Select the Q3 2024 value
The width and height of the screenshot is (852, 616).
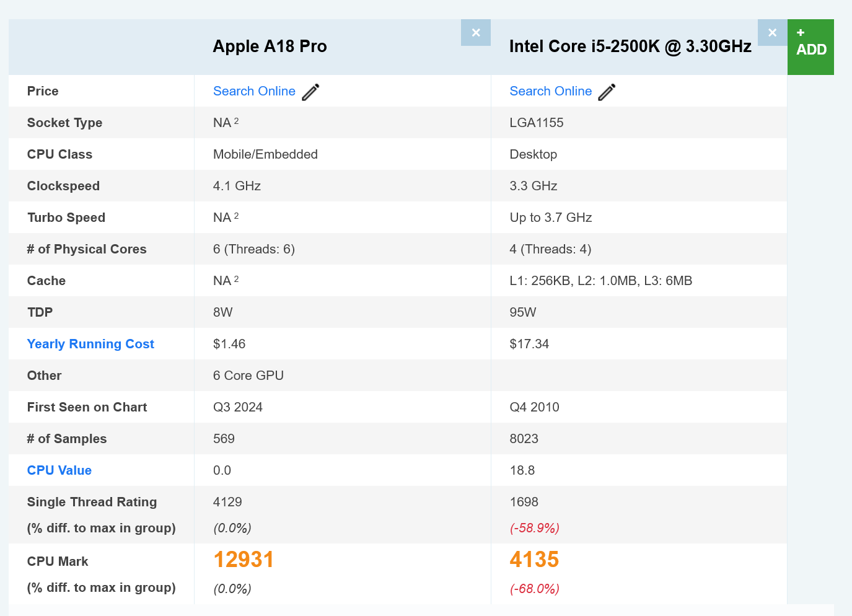pyautogui.click(x=238, y=407)
